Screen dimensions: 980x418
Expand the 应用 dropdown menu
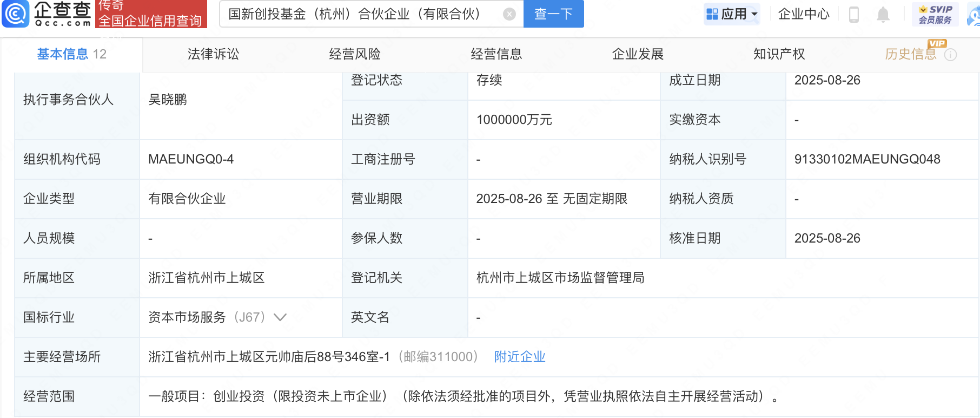coord(732,14)
